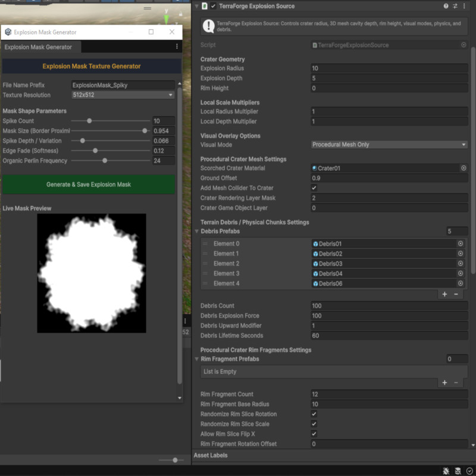
Task: Click the Crater Rendering Layer Mask field
Action: coord(389,198)
